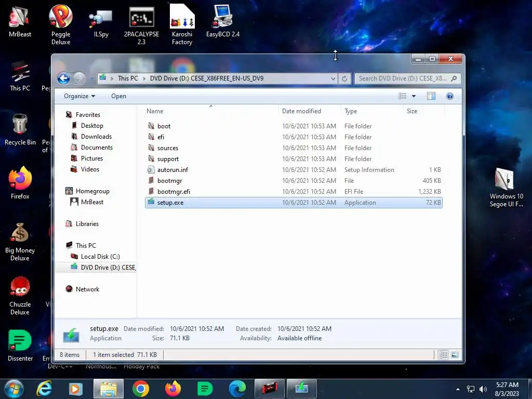
Task: Refresh the DVD Drive folder view
Action: 344,78
